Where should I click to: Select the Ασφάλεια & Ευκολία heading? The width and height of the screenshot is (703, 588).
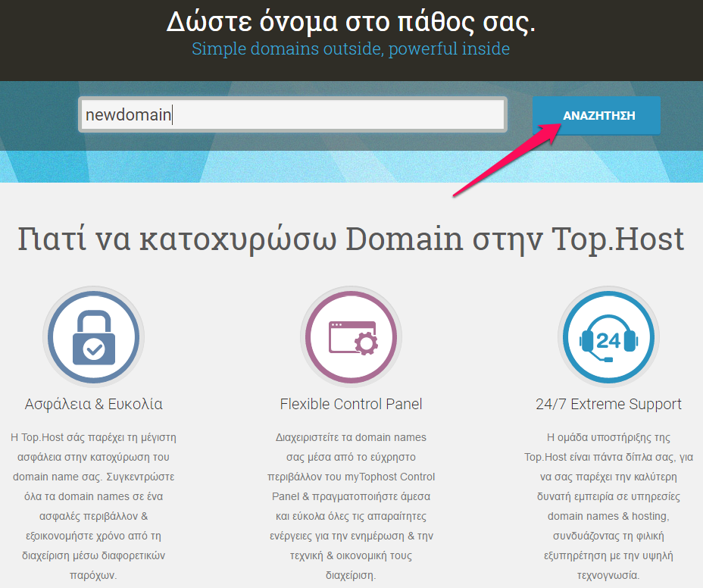coord(94,404)
